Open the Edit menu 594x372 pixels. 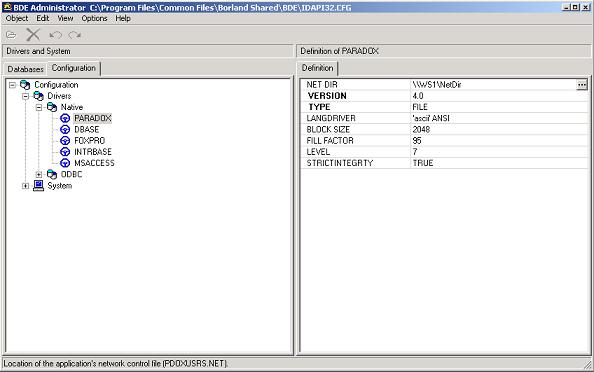tap(42, 18)
